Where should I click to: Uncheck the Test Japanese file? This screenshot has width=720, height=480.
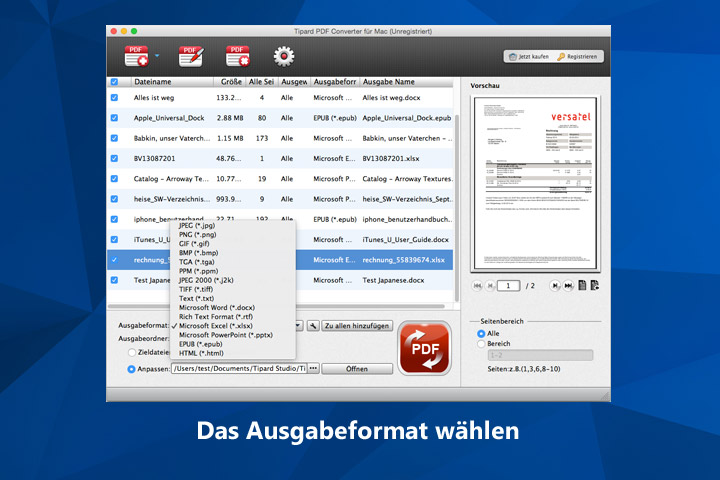coord(114,280)
